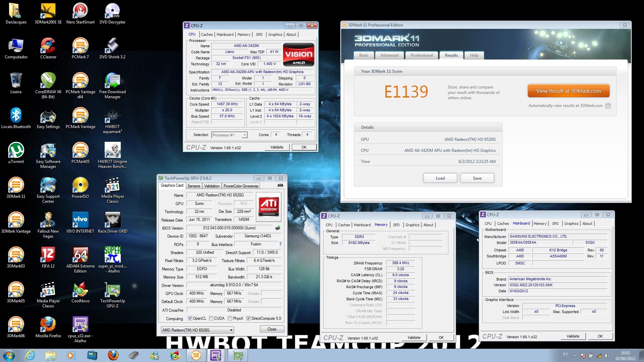644x362 pixels.
Task: Click the taskbar volume speaker icon
Action: 607,356
